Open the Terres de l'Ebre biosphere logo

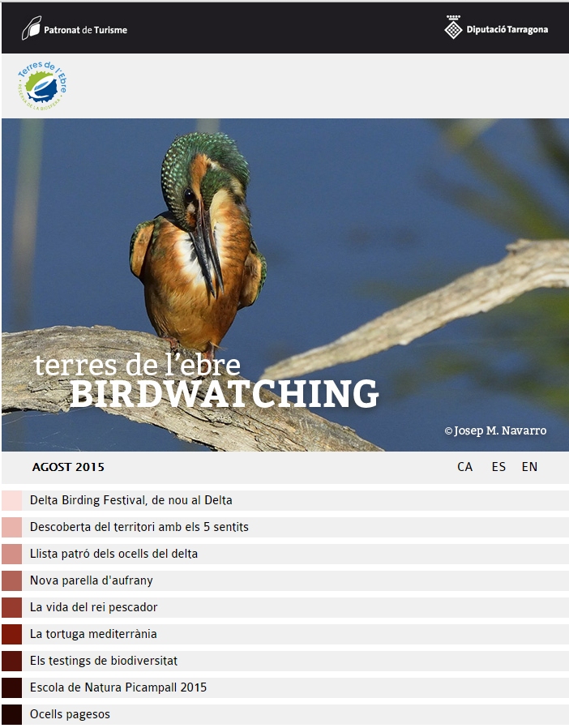pos(42,86)
